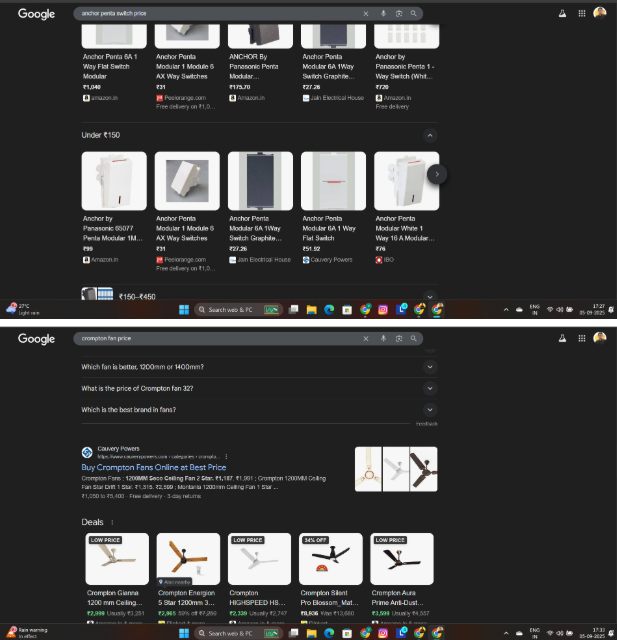Click Feedback link below fan questions
Image resolution: width=617 pixels, height=640 pixels.
[x=426, y=424]
